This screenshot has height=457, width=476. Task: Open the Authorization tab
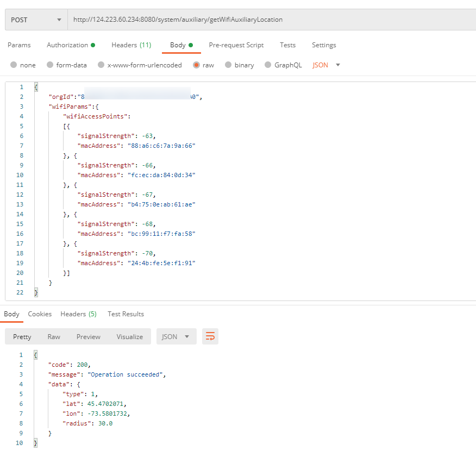70,45
